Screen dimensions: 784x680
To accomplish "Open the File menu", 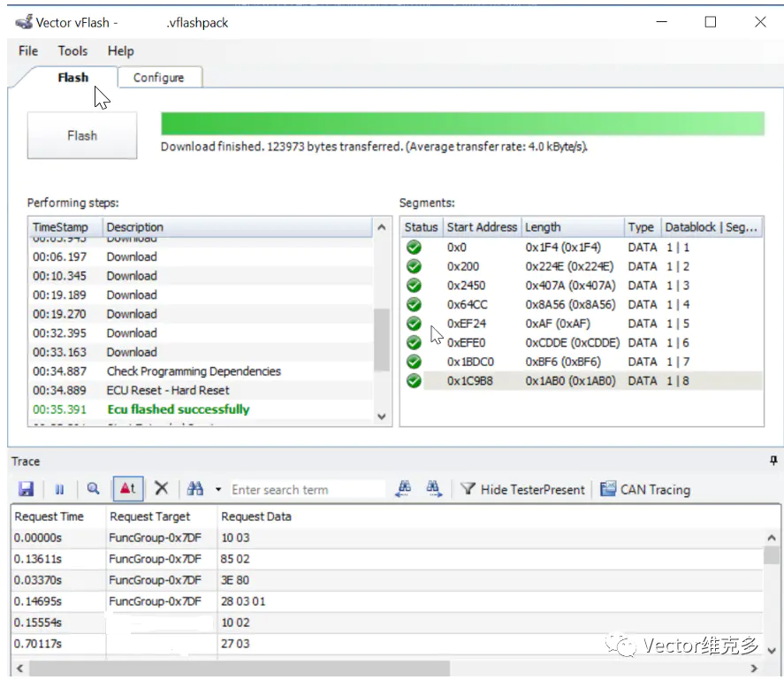I will 28,50.
